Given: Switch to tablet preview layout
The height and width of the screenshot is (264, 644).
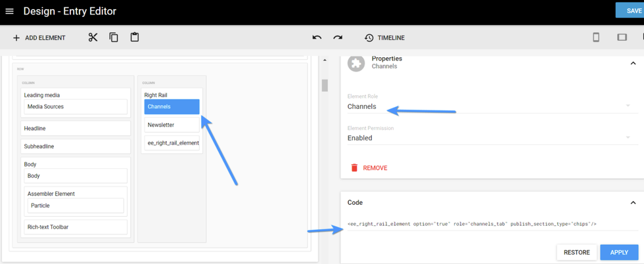Looking at the screenshot, I should click(x=622, y=37).
